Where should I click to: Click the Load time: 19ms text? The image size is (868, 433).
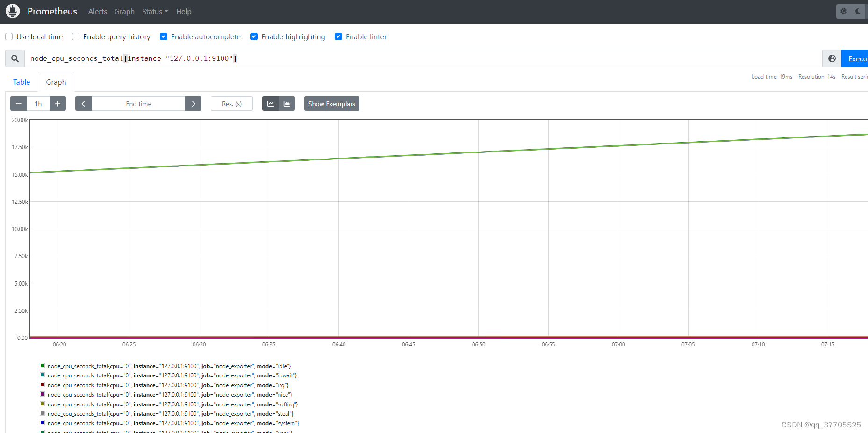pos(772,77)
